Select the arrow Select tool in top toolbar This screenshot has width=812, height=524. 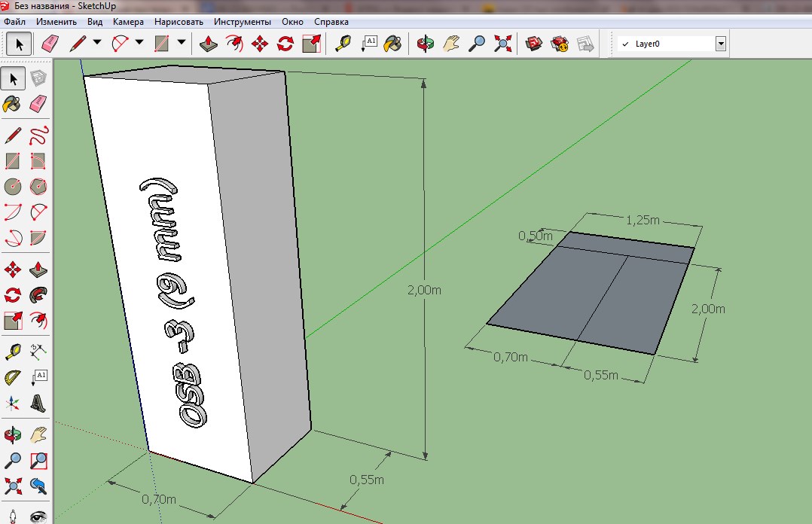19,44
